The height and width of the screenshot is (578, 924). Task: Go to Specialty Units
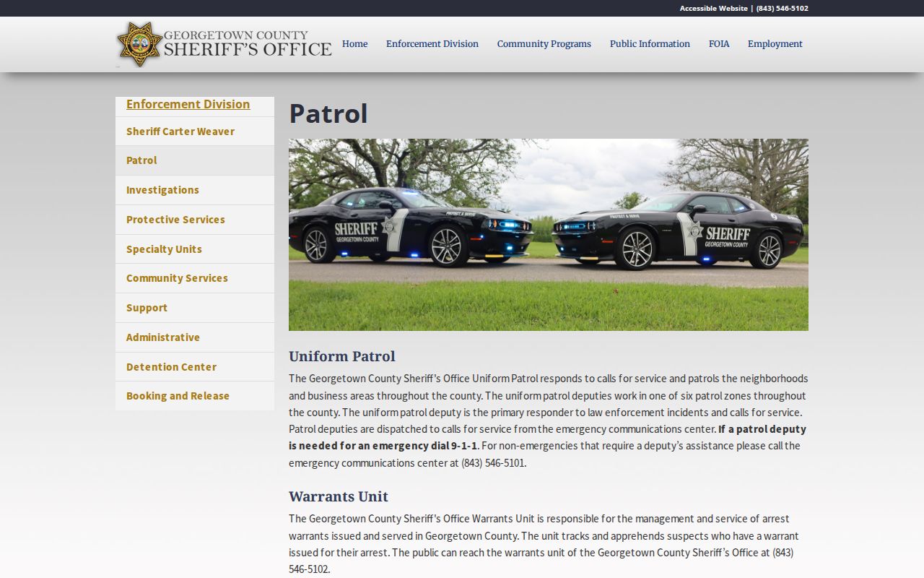195,249
